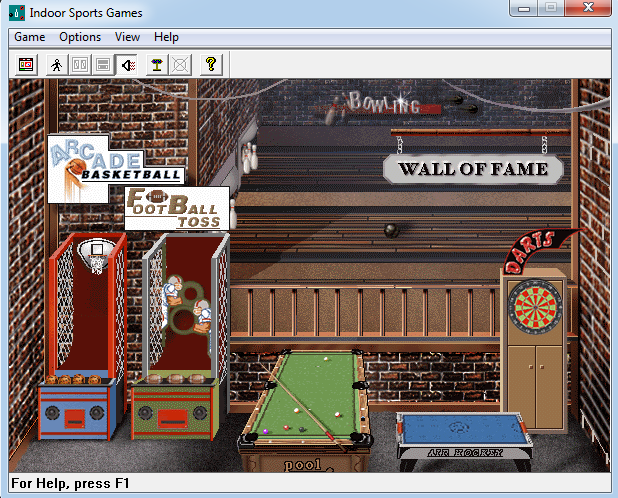Click the two-panel grayed toolbar icon

80,65
